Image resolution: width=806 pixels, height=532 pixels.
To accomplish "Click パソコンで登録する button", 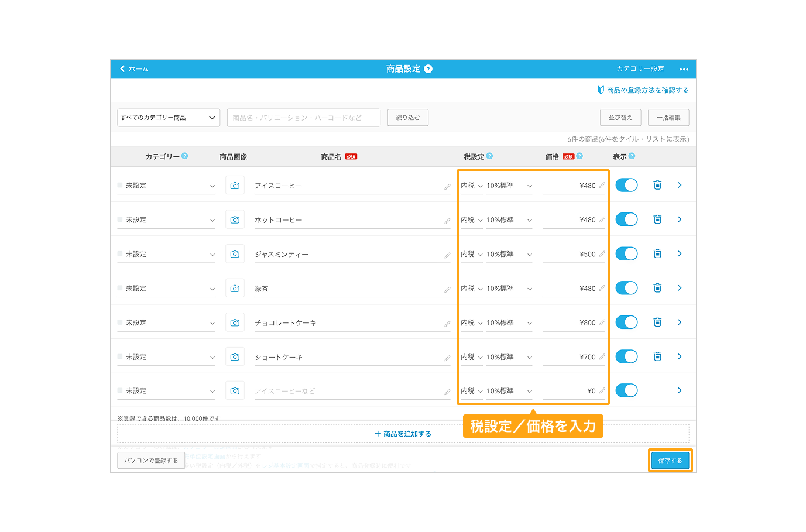I will (x=151, y=461).
